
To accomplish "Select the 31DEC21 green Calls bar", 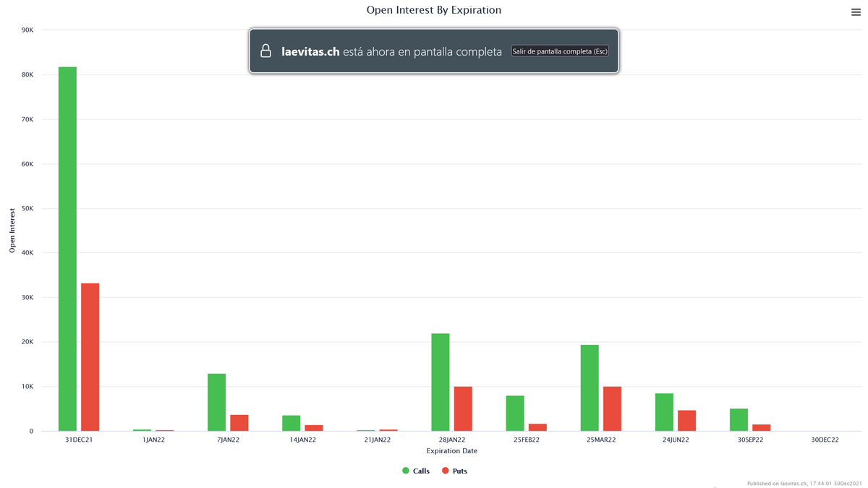I will pyautogui.click(x=67, y=249).
